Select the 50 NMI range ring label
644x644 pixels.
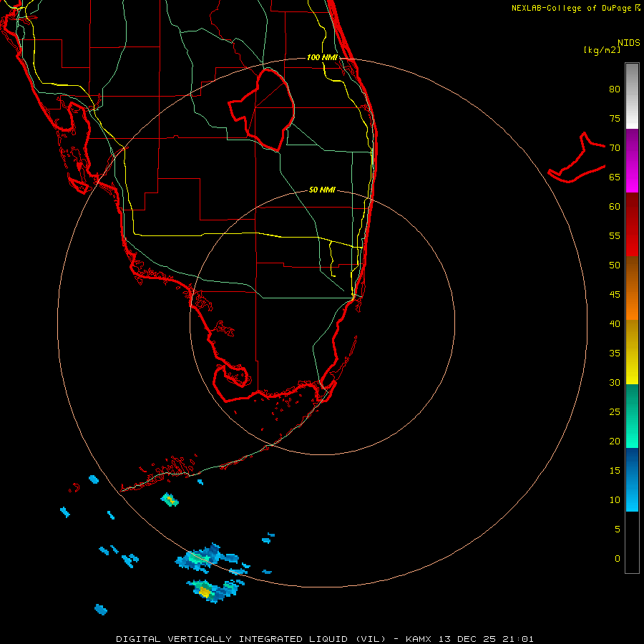(x=322, y=190)
